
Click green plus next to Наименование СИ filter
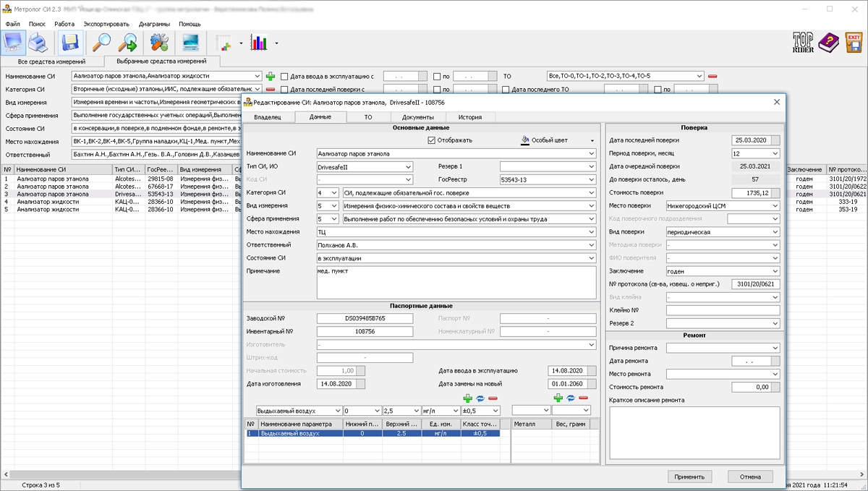click(271, 76)
